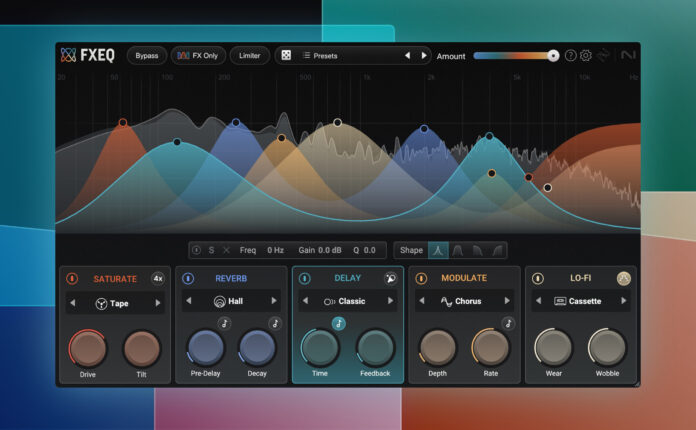This screenshot has height=430, width=696.
Task: Toggle the Saturate module power button
Action: tap(72, 278)
